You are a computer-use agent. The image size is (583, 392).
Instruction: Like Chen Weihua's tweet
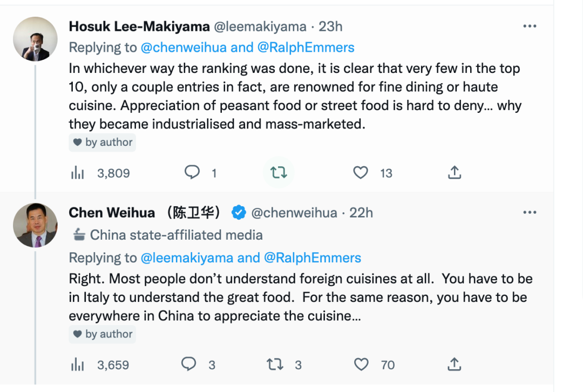pyautogui.click(x=361, y=364)
